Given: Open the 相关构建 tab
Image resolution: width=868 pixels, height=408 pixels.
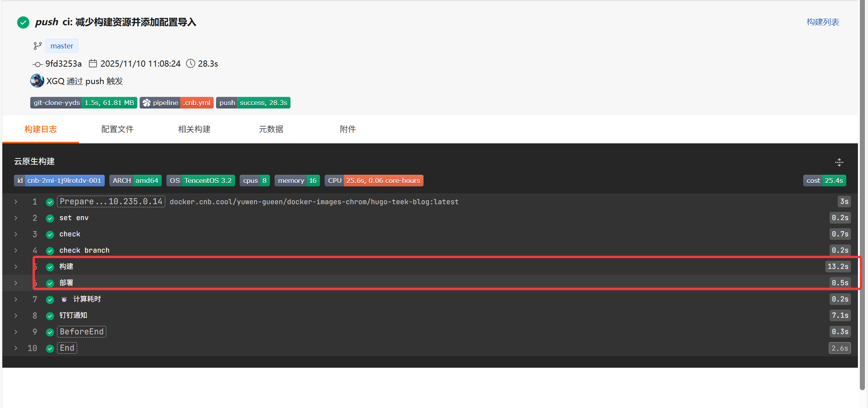Looking at the screenshot, I should click(x=194, y=129).
